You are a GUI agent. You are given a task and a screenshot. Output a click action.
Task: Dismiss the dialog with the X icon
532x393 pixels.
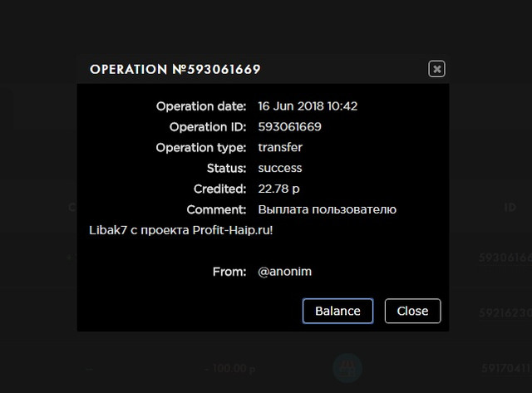coord(436,69)
